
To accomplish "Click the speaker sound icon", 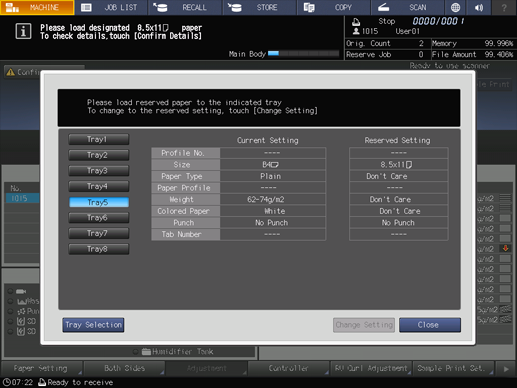I will (479, 7).
